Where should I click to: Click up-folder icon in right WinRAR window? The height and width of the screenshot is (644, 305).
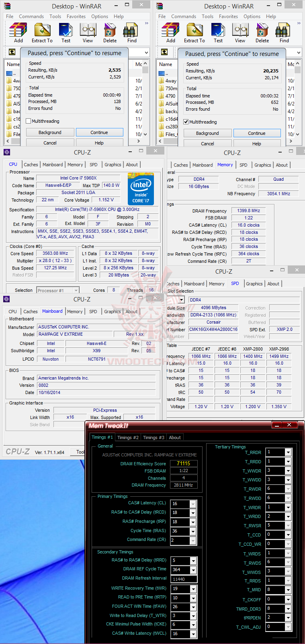tap(164, 52)
